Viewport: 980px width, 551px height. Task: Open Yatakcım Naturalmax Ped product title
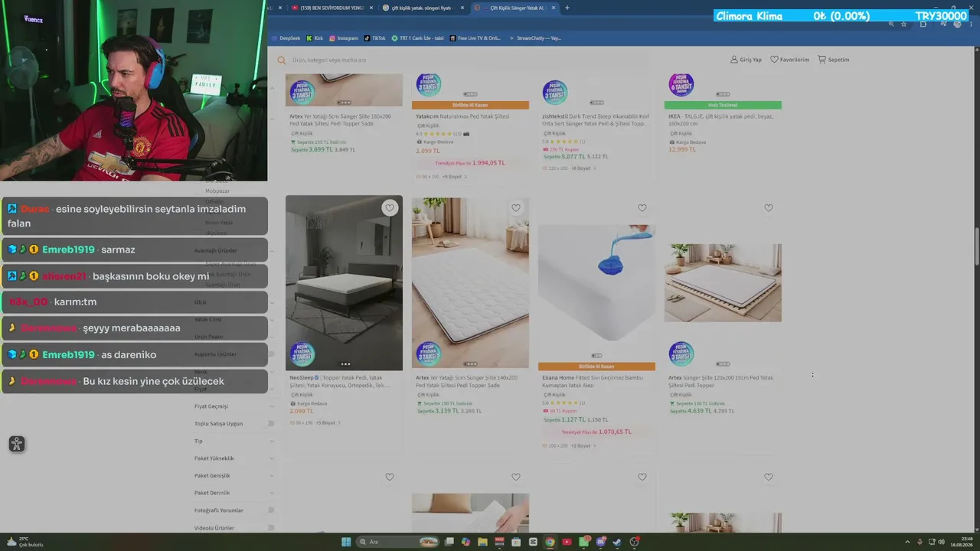click(x=462, y=116)
